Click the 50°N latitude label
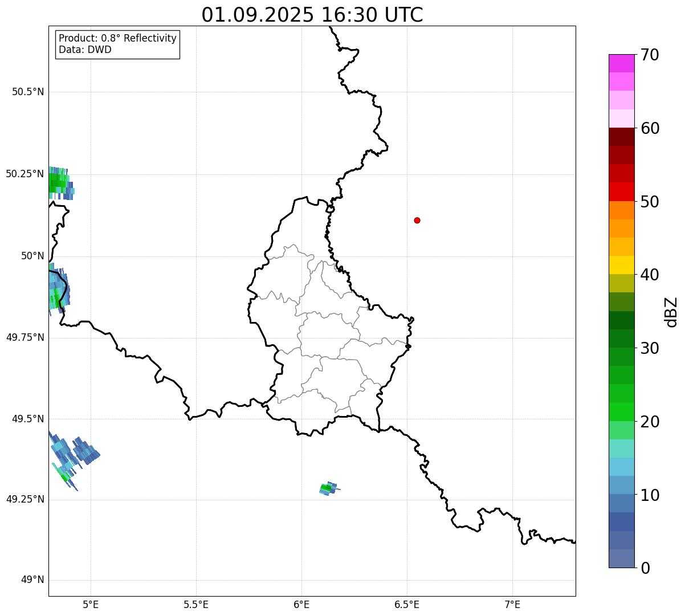 (32, 256)
